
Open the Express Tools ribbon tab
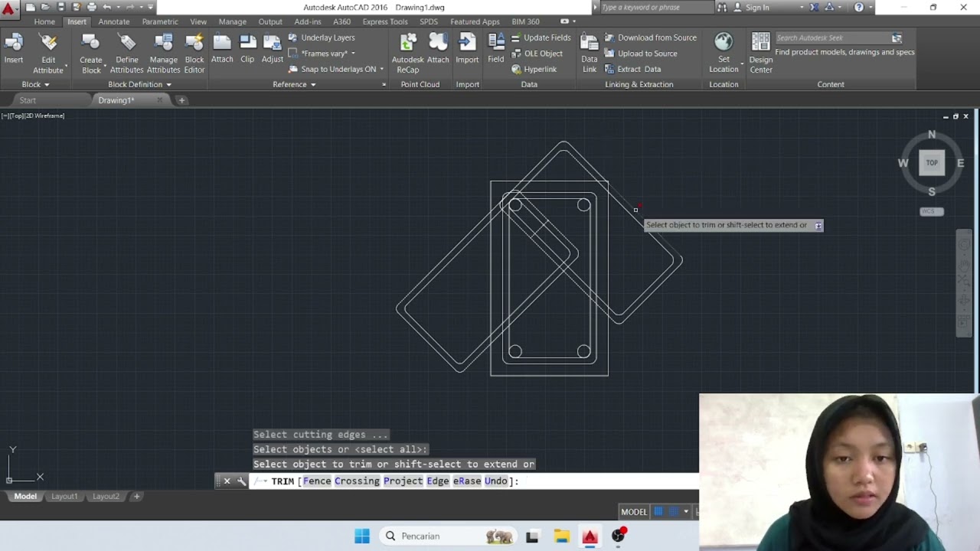click(385, 21)
